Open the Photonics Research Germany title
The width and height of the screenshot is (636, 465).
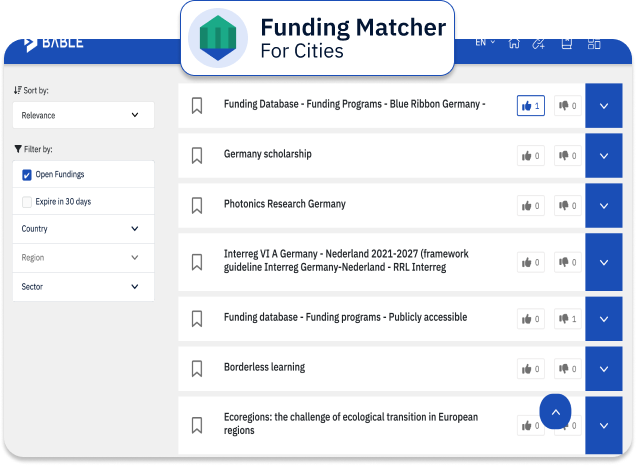tap(285, 204)
